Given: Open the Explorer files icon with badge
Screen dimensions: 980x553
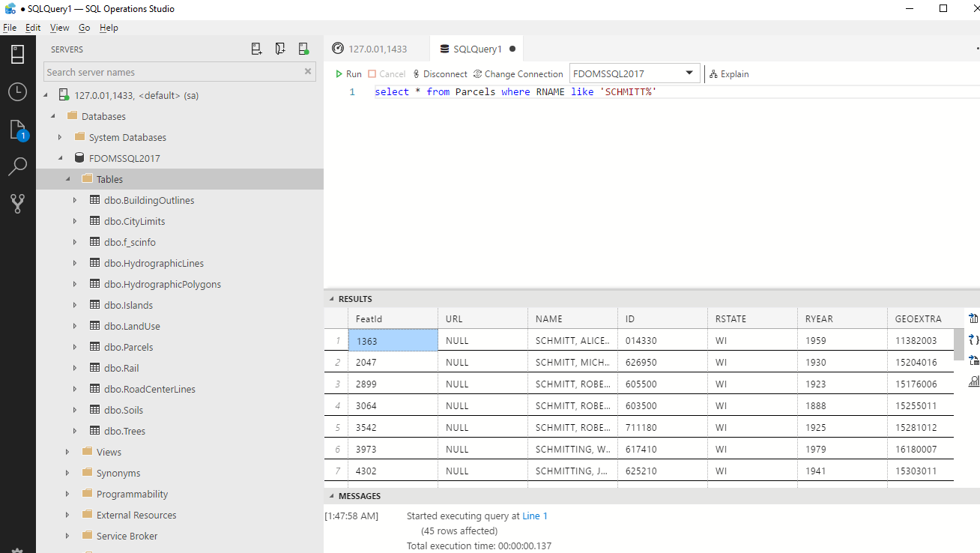Looking at the screenshot, I should tap(18, 130).
